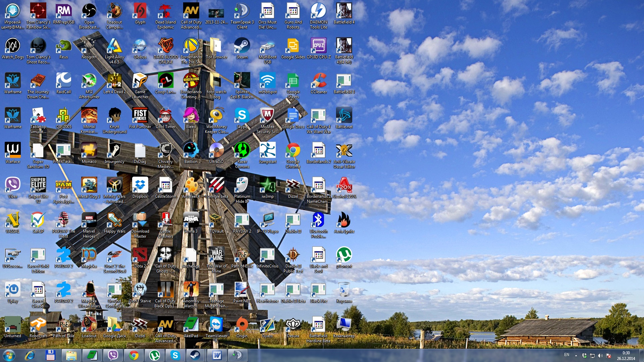Open mHotspot desktop icon
The height and width of the screenshot is (362, 644).
point(267,83)
